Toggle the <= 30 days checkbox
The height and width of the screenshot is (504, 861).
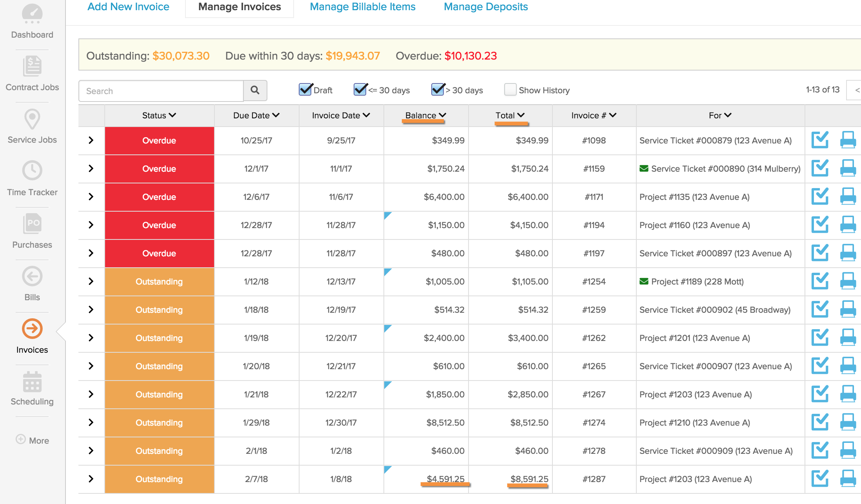(360, 90)
